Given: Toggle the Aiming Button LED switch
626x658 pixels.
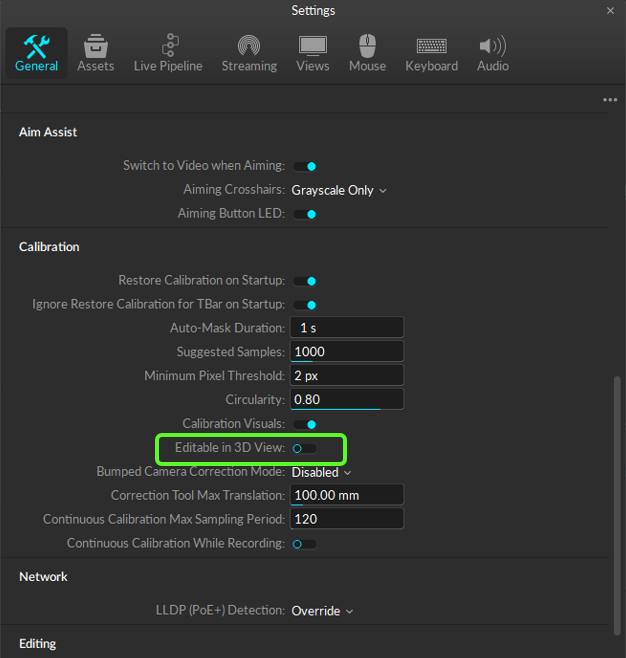Looking at the screenshot, I should click(x=305, y=214).
